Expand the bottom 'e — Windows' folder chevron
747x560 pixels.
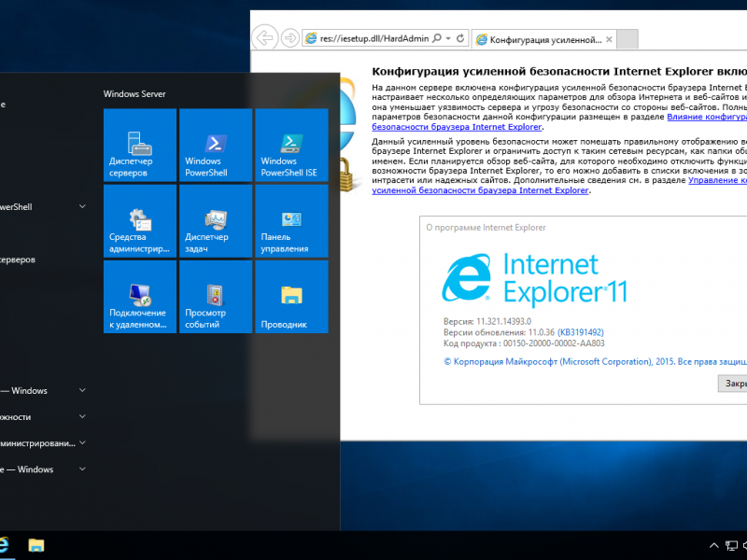(82, 469)
